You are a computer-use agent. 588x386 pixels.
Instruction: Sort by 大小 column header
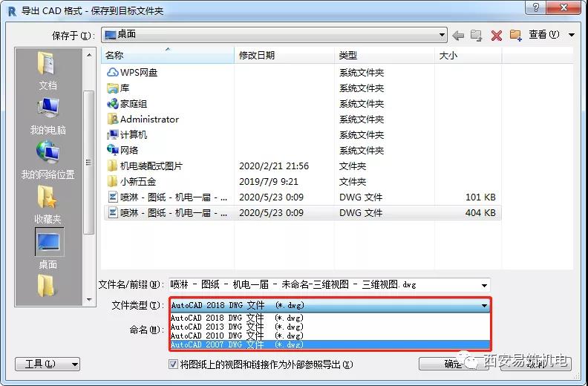tap(468, 56)
